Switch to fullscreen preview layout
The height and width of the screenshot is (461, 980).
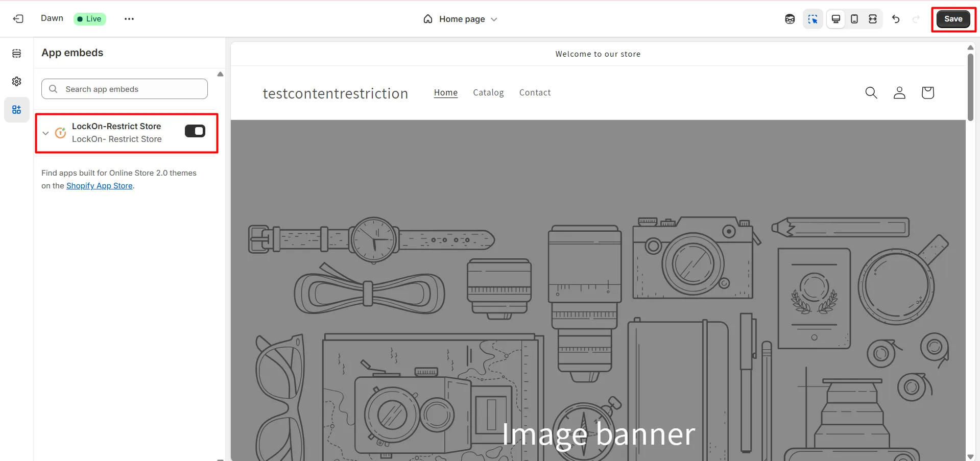tap(873, 19)
